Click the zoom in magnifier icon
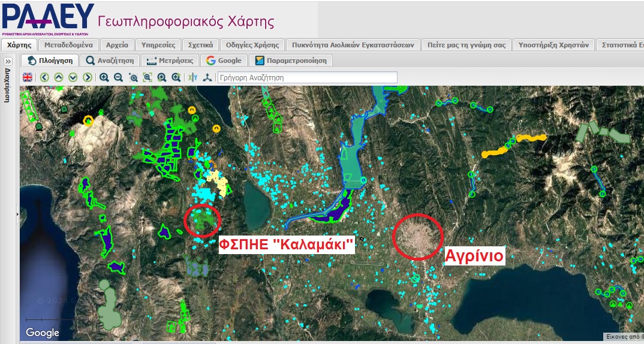 click(x=104, y=77)
